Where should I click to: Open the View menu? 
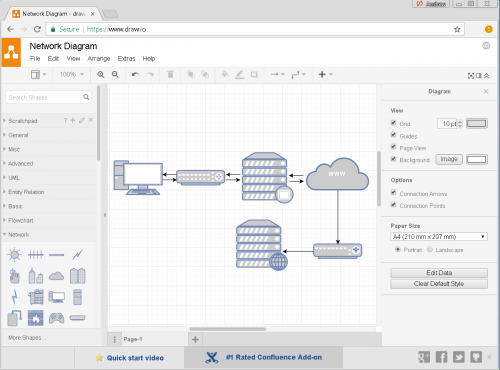click(x=73, y=59)
